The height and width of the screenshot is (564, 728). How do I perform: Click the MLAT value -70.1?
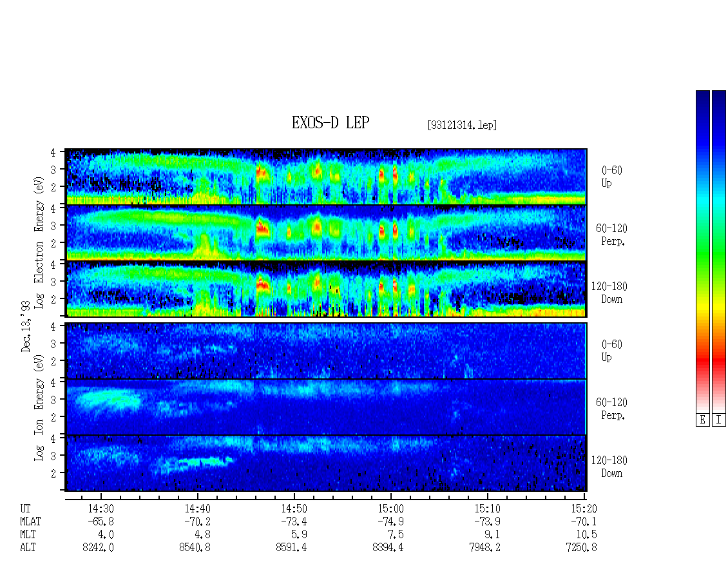pos(584,521)
